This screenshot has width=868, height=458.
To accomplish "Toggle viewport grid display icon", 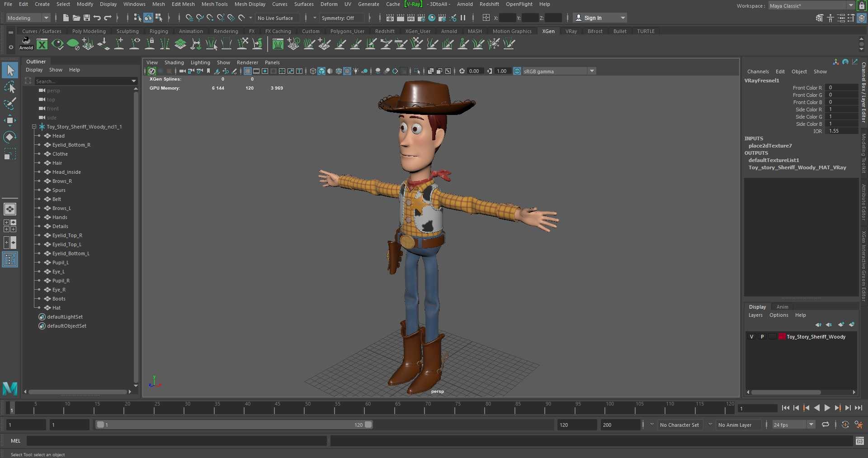I will (248, 71).
